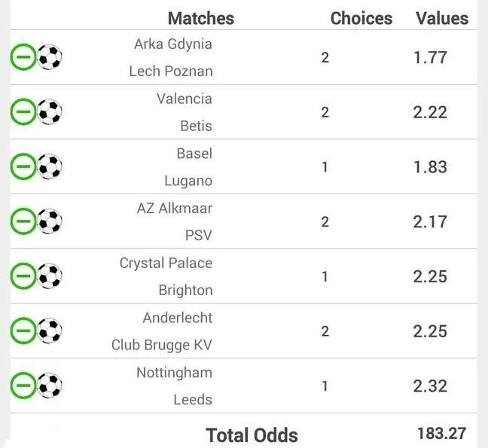Remove the Basel vs Lugano match
This screenshot has height=448, width=488.
click(x=23, y=166)
